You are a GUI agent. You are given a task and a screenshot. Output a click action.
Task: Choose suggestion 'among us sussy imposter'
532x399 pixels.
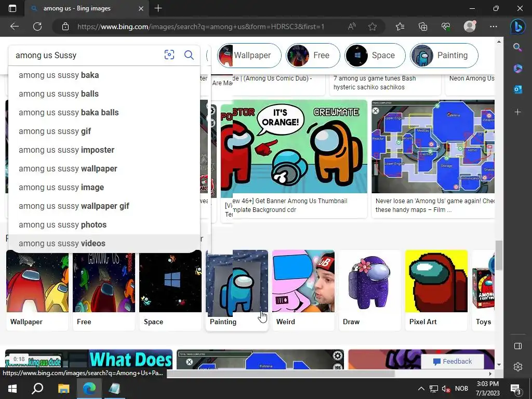pyautogui.click(x=104, y=150)
